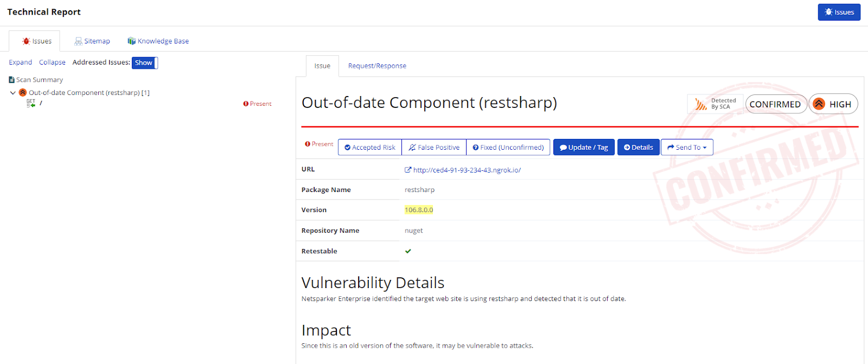Click the orange high severity icon in tree
The width and height of the screenshot is (868, 364).
23,93
